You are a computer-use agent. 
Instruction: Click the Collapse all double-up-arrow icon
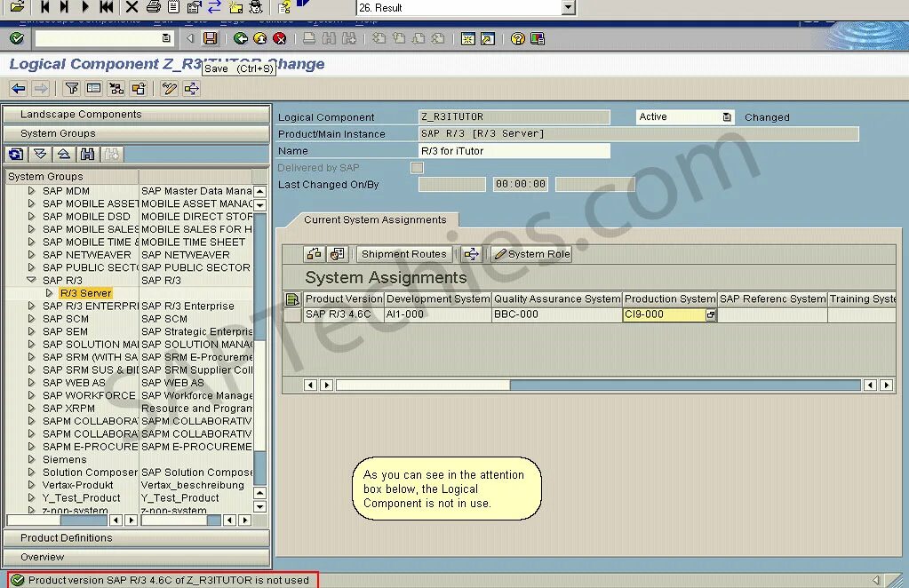[x=64, y=154]
